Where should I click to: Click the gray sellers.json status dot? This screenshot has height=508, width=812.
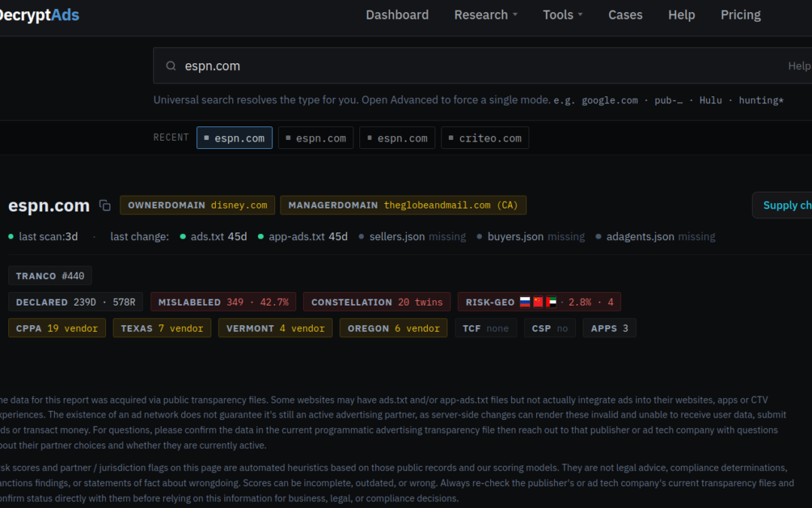[362, 236]
